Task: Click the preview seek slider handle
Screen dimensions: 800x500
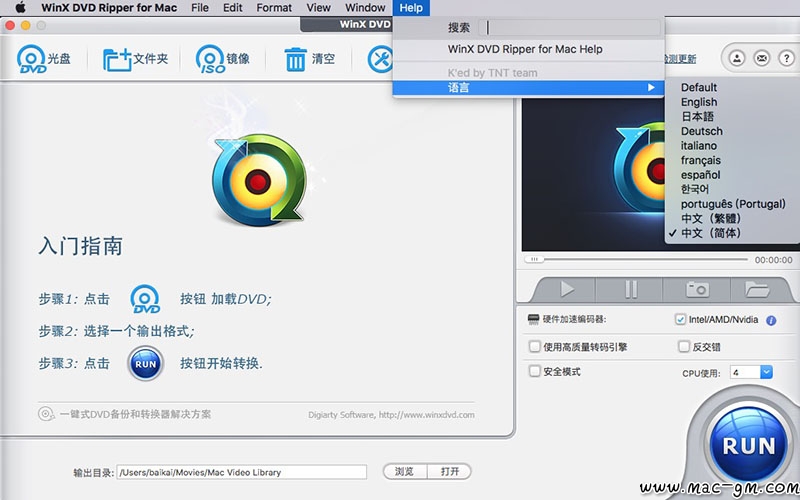Action: point(534,259)
